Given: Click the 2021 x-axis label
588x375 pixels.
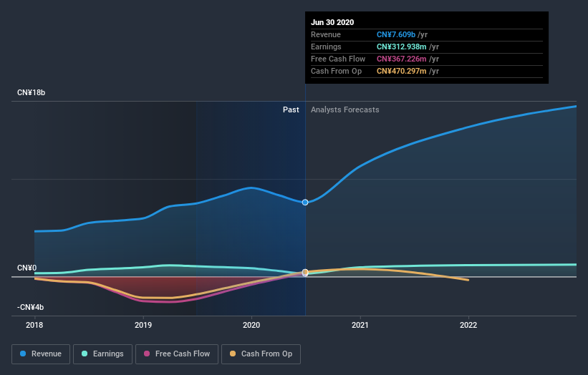Looking at the screenshot, I should click(x=360, y=325).
